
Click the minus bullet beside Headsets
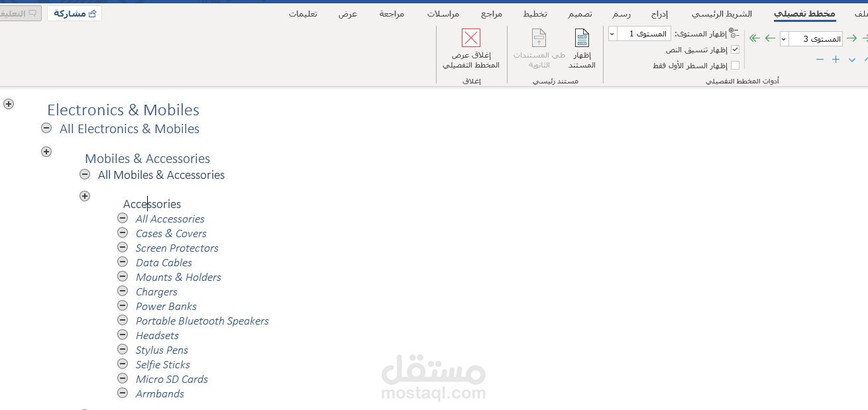[123, 334]
